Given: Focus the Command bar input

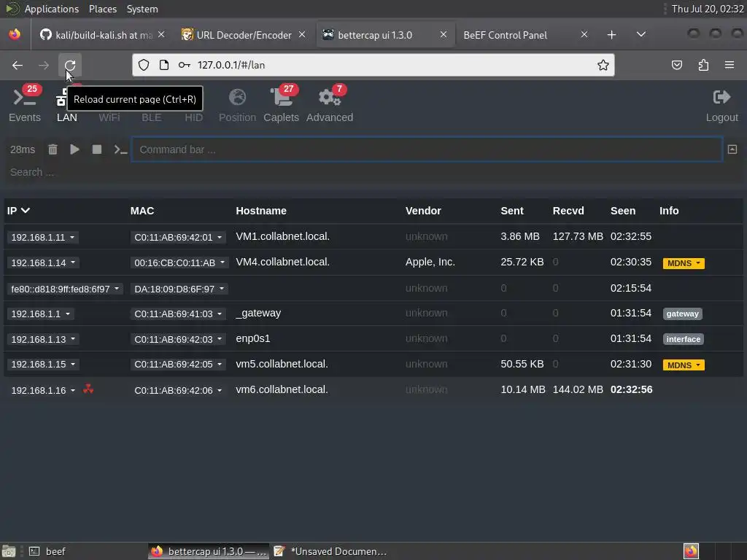Looking at the screenshot, I should (427, 149).
